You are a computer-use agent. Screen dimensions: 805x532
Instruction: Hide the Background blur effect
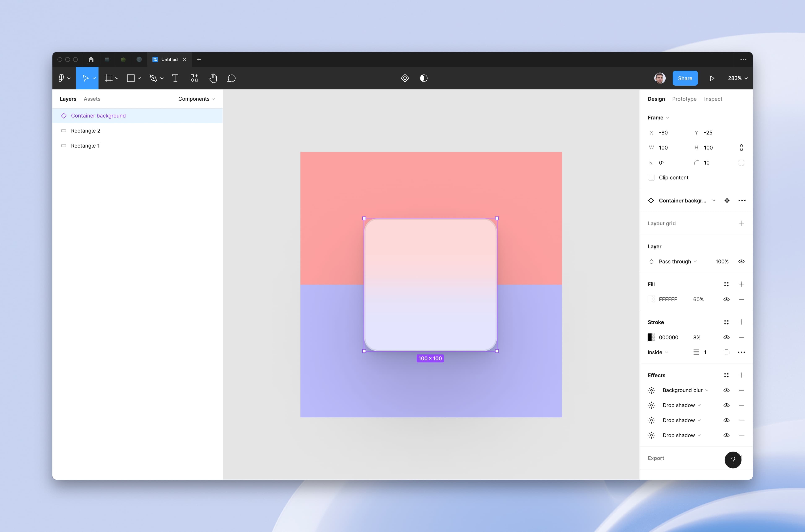[726, 390]
